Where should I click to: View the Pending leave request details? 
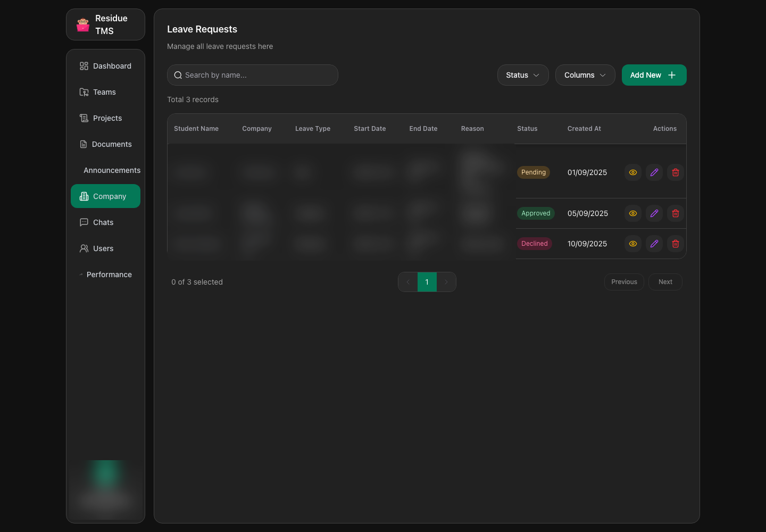pyautogui.click(x=633, y=172)
